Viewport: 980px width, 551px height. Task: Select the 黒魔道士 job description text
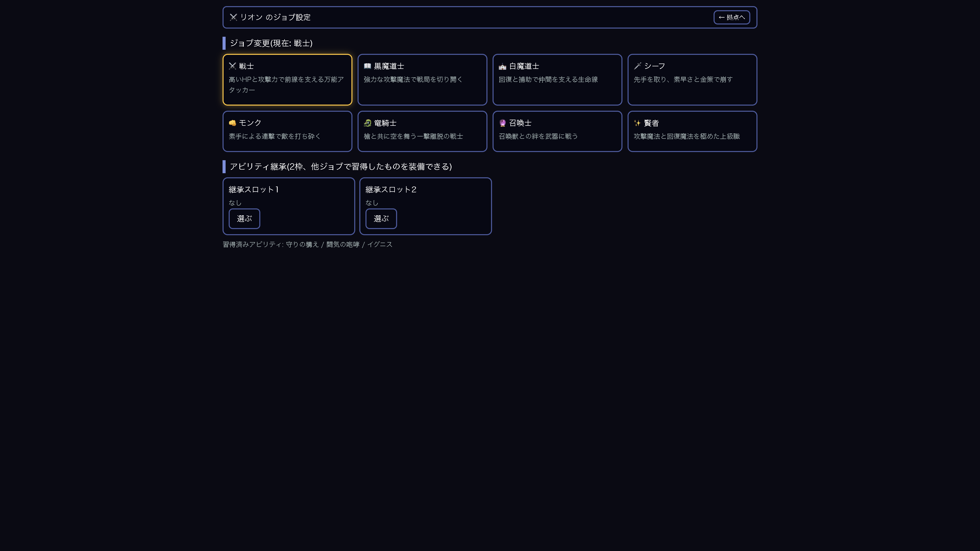[x=413, y=80]
